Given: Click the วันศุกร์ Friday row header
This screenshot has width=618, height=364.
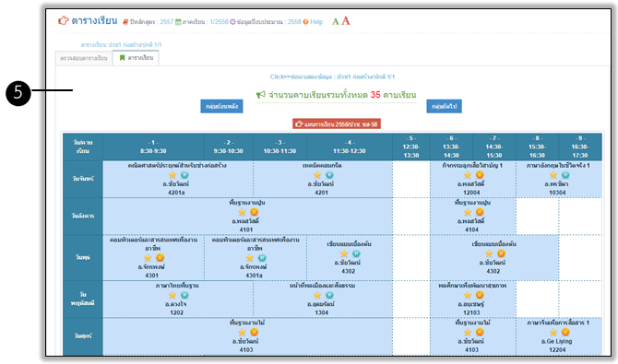Looking at the screenshot, I should click(83, 336).
